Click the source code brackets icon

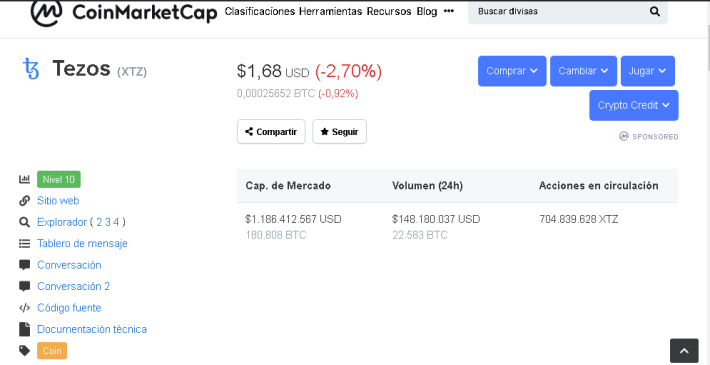pyautogui.click(x=24, y=308)
